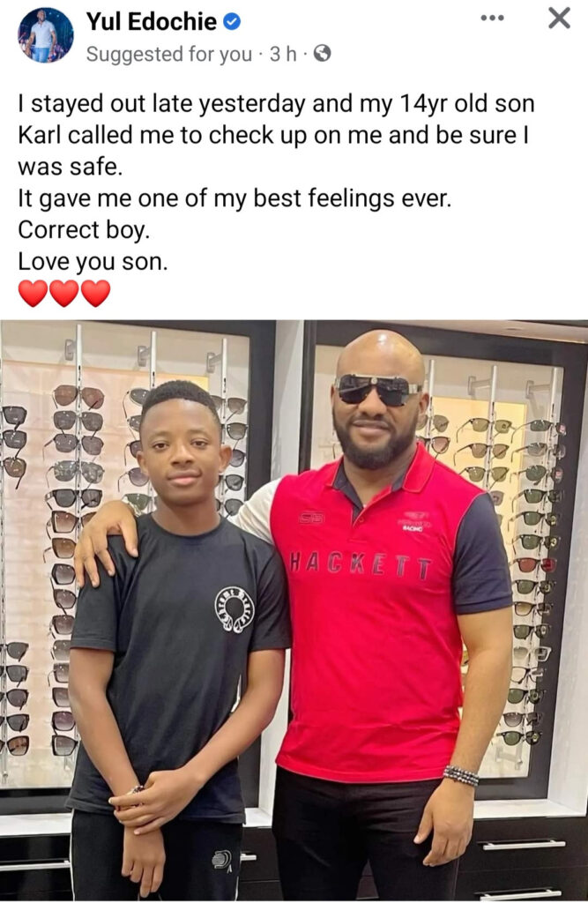
Task: Open the post via the 3 h timestamp
Action: [x=283, y=54]
